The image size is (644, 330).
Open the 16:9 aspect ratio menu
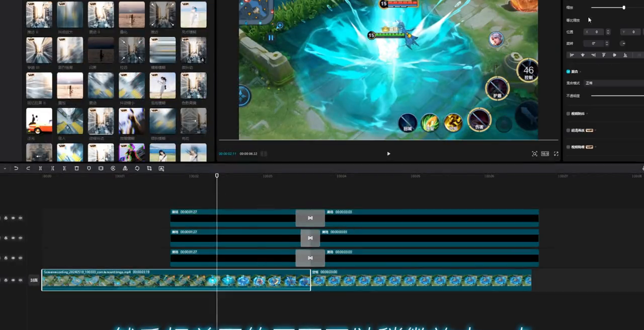coord(545,154)
